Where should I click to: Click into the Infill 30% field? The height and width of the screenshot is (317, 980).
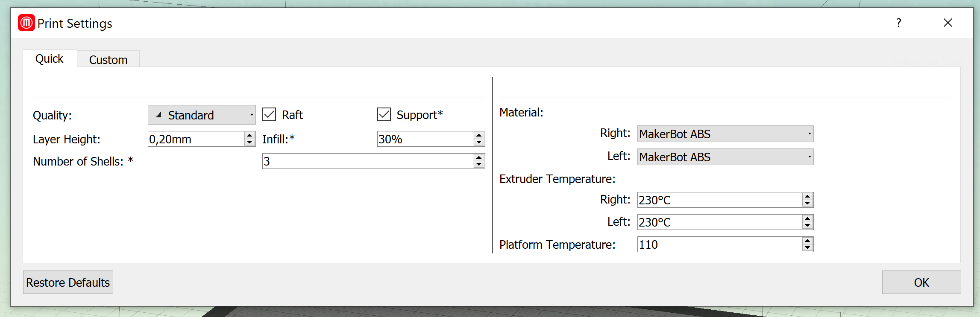pos(425,139)
